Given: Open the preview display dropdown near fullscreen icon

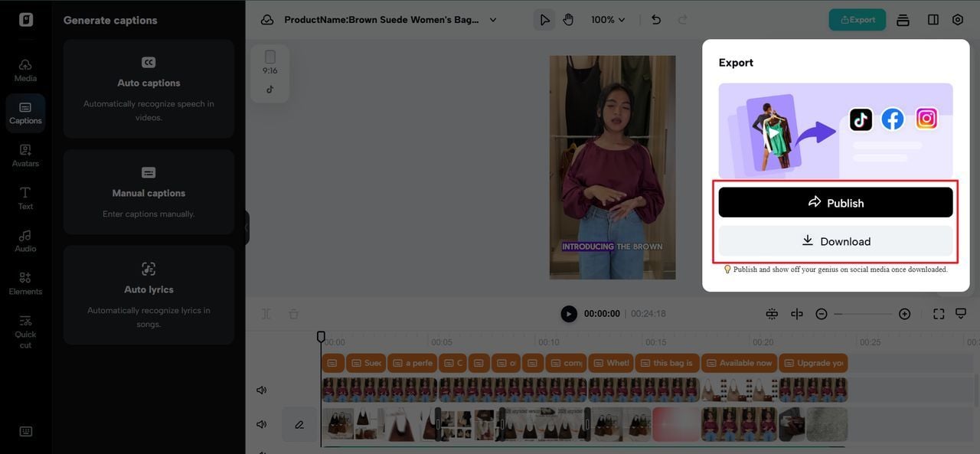Looking at the screenshot, I should [959, 313].
